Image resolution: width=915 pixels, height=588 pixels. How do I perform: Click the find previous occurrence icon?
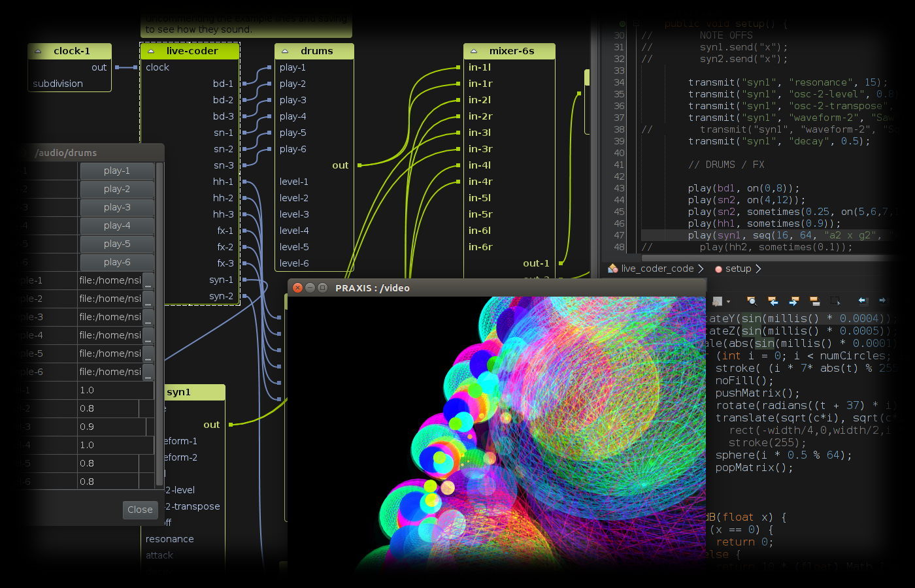click(x=773, y=301)
